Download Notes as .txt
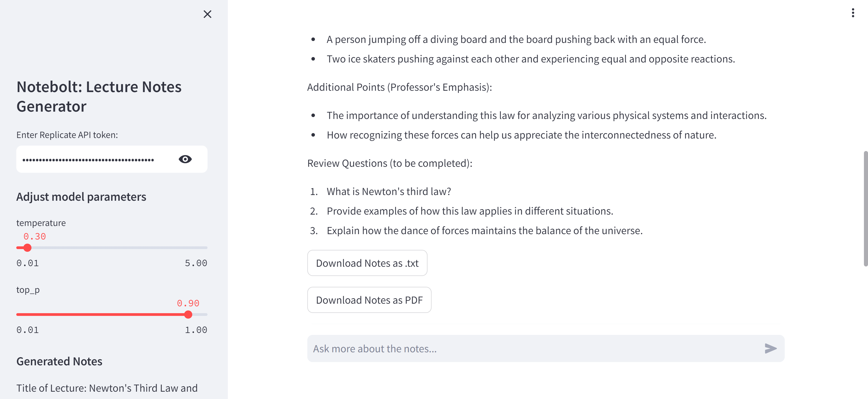Viewport: 868px width, 399px height. (367, 263)
